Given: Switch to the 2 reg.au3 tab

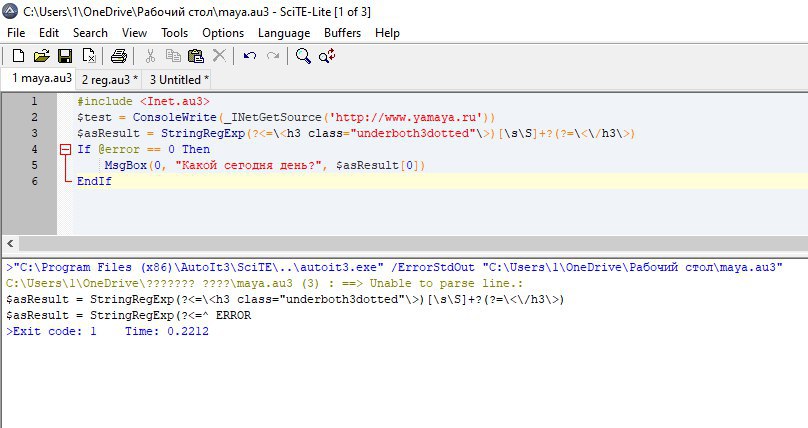Looking at the screenshot, I should (109, 80).
